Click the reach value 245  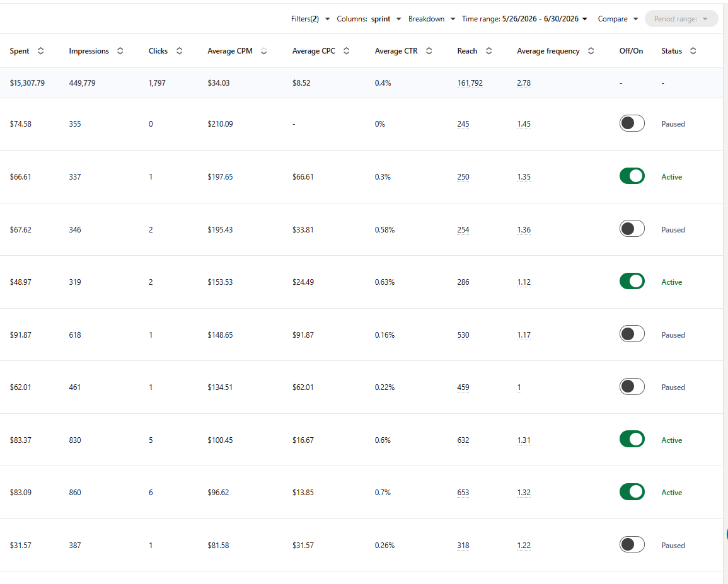tap(463, 124)
